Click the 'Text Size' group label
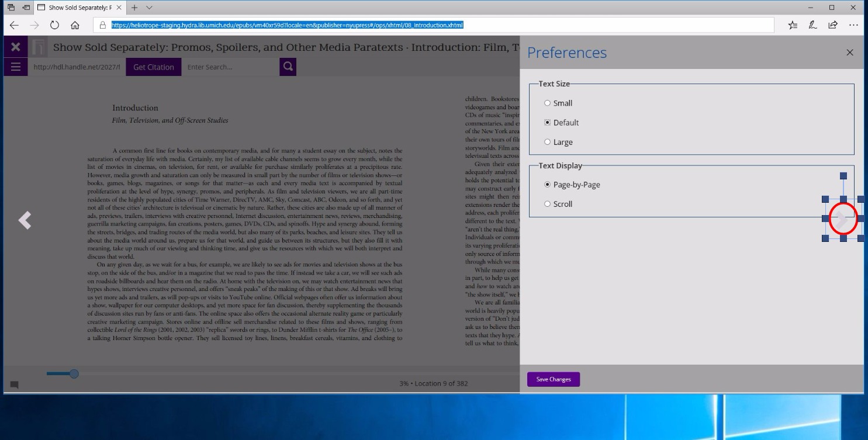The image size is (868, 440). pos(554,84)
